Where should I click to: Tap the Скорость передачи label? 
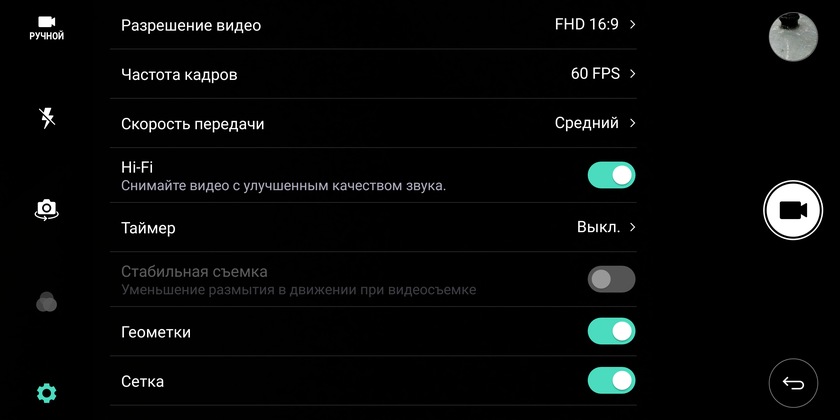[x=192, y=124]
